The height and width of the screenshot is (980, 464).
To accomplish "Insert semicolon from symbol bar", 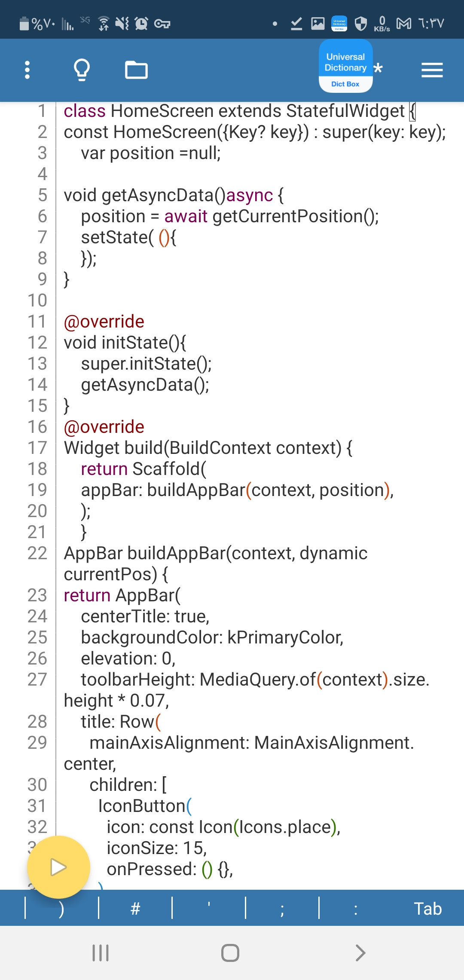I will click(282, 908).
